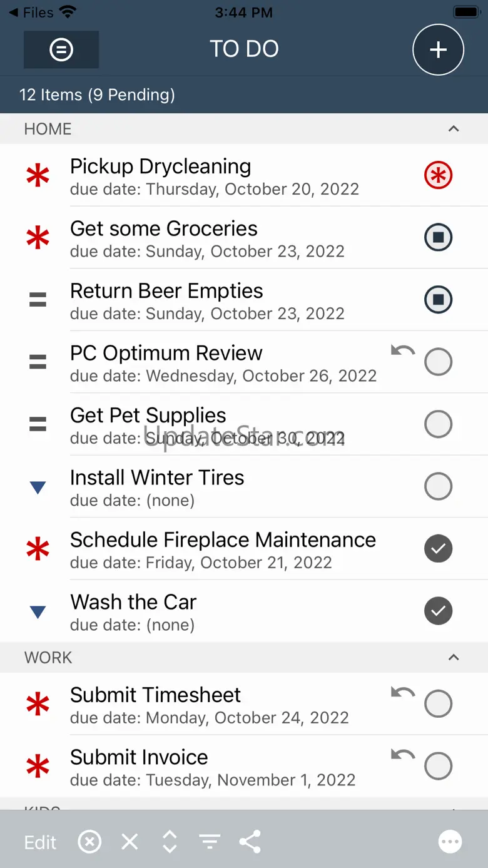The image size is (488, 868).
Task: Toggle status circle for Pickup Drycleaning
Action: coord(438,175)
